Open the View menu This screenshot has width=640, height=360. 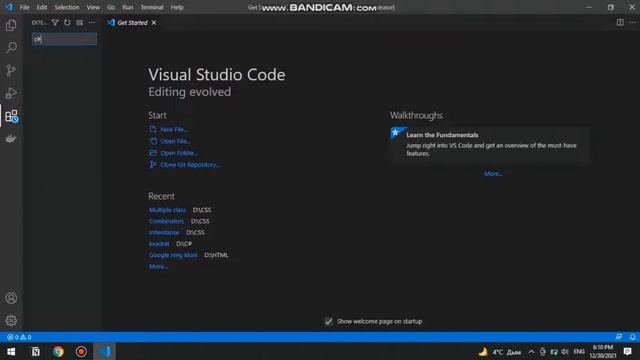coord(93,7)
